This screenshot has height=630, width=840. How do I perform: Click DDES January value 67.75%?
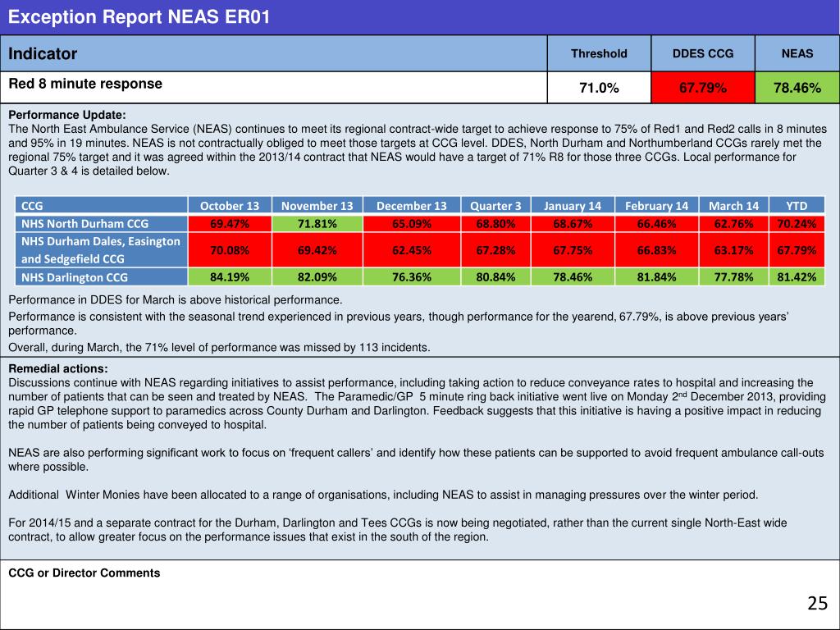(573, 249)
